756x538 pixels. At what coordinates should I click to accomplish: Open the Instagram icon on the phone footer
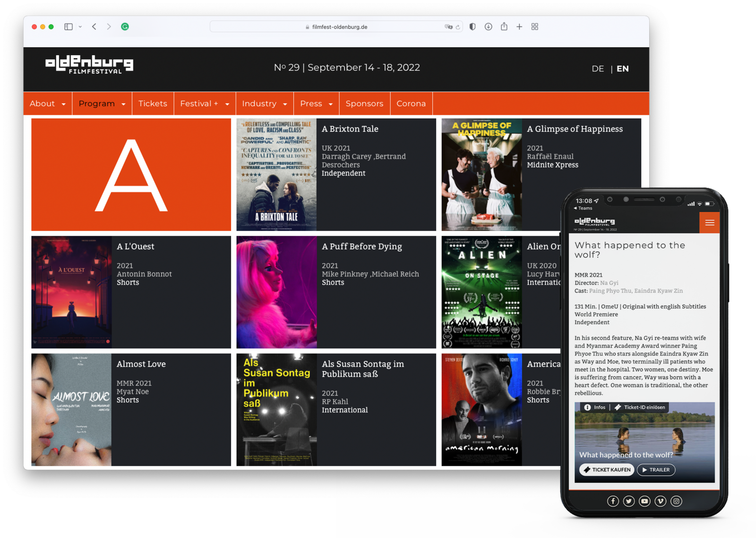pyautogui.click(x=676, y=501)
